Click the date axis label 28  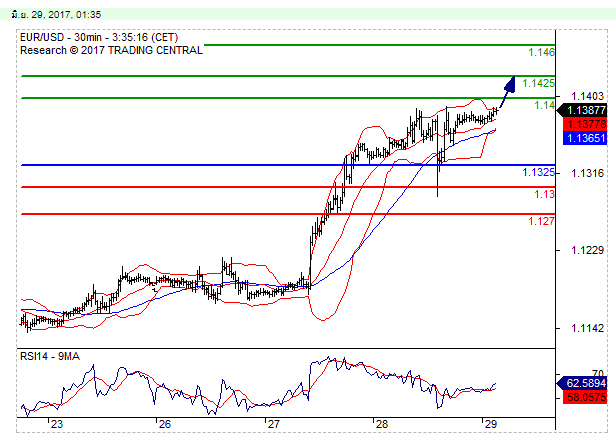381,424
